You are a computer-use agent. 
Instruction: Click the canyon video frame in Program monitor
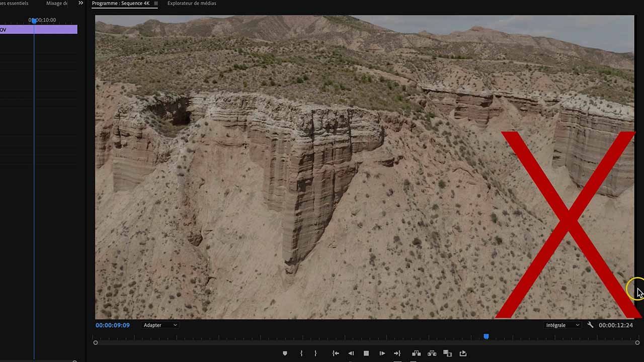point(365,167)
